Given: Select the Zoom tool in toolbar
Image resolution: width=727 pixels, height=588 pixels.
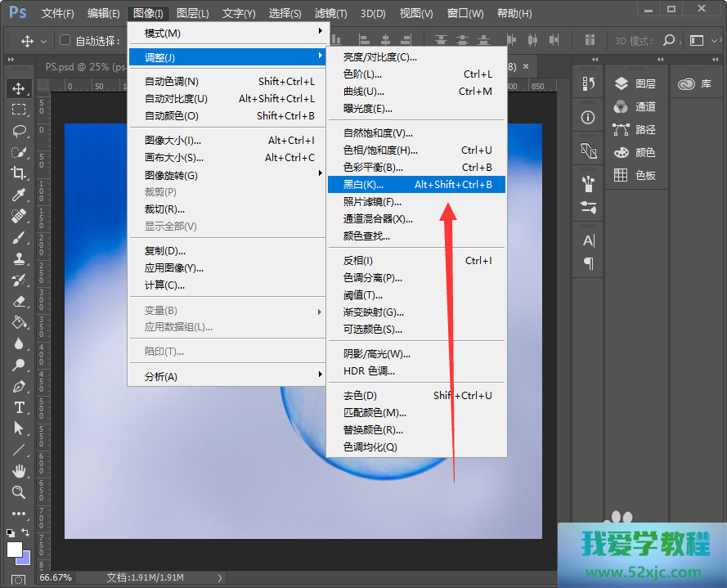Looking at the screenshot, I should click(19, 491).
